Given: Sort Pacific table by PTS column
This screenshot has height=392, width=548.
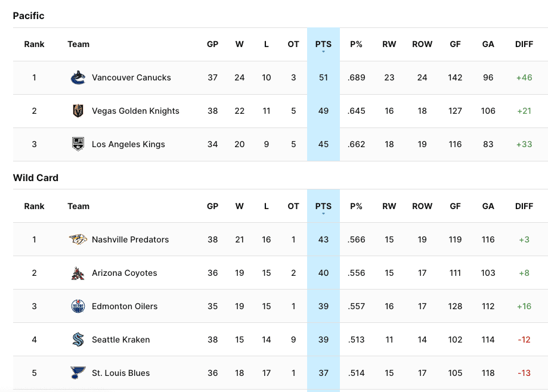Looking at the screenshot, I should [323, 44].
